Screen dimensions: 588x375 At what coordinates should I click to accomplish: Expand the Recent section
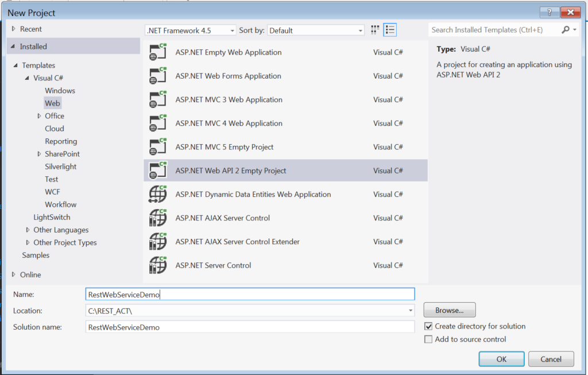pyautogui.click(x=14, y=29)
